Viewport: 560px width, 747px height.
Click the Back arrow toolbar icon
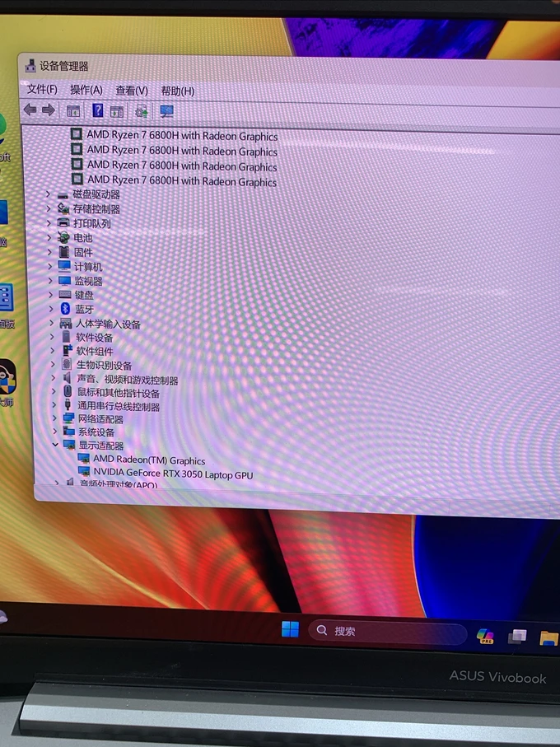click(30, 110)
